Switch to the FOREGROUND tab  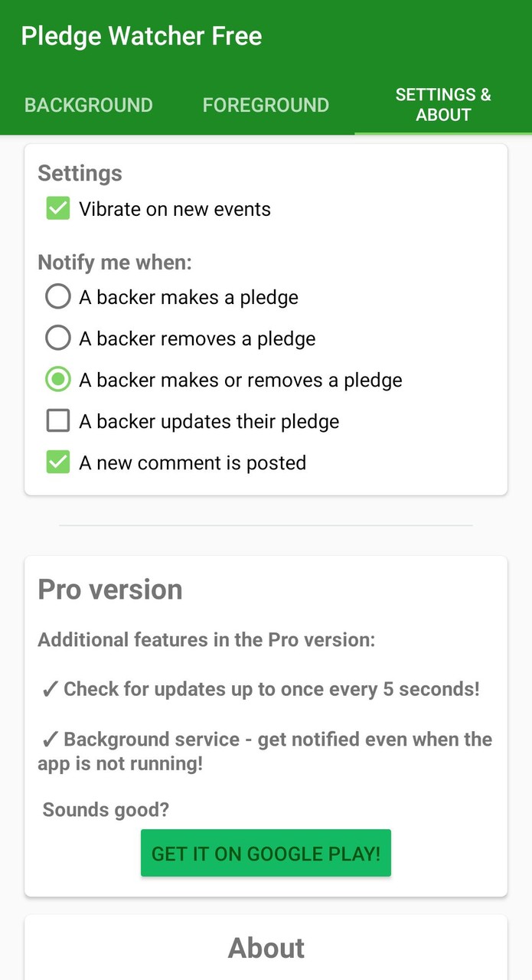pyautogui.click(x=266, y=105)
